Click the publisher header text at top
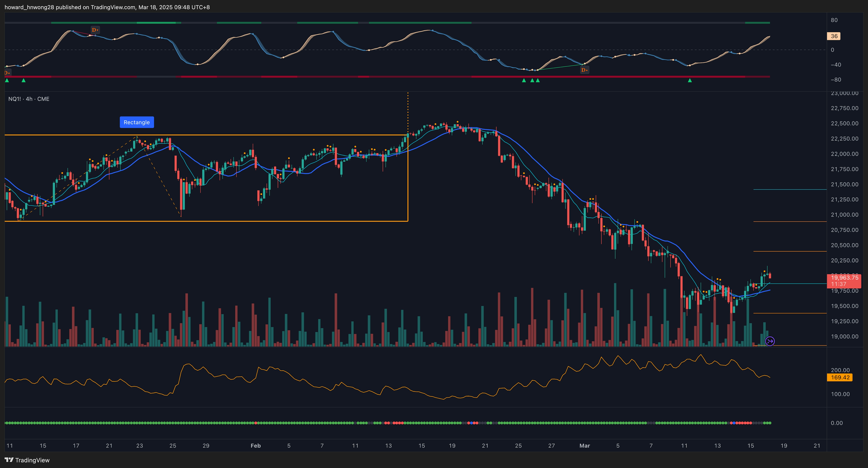 point(107,7)
